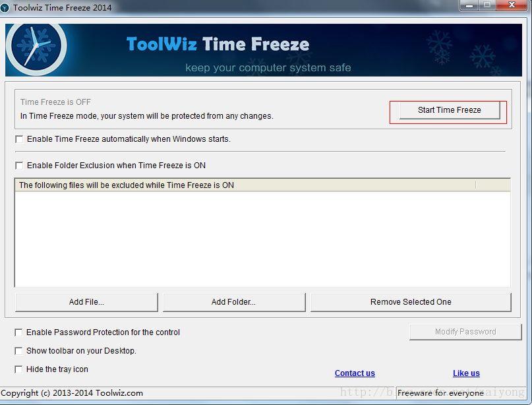The width and height of the screenshot is (532, 405).
Task: Click inside the empty excluded files list
Action: [262, 239]
